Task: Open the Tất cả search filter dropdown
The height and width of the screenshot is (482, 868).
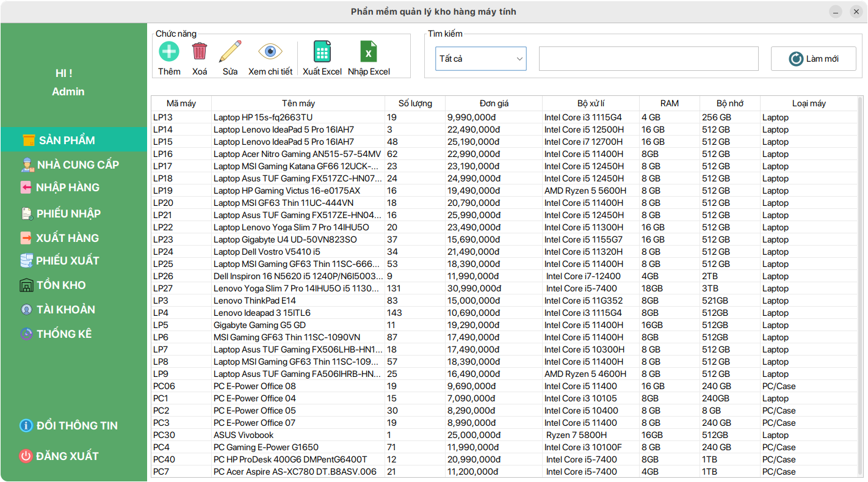Action: click(x=481, y=59)
